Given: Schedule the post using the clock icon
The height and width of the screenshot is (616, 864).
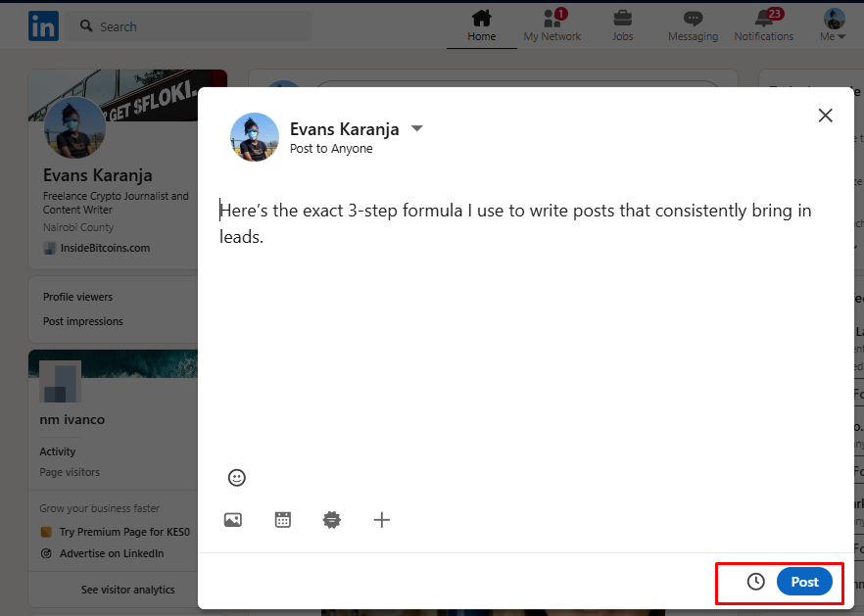Looking at the screenshot, I should pyautogui.click(x=755, y=582).
